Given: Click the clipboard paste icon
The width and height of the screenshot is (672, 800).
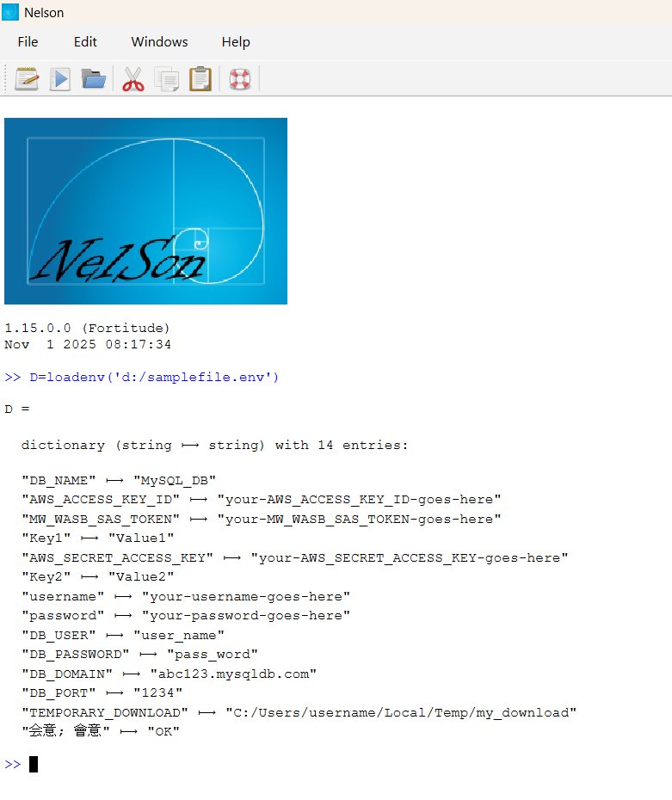Looking at the screenshot, I should tap(200, 79).
